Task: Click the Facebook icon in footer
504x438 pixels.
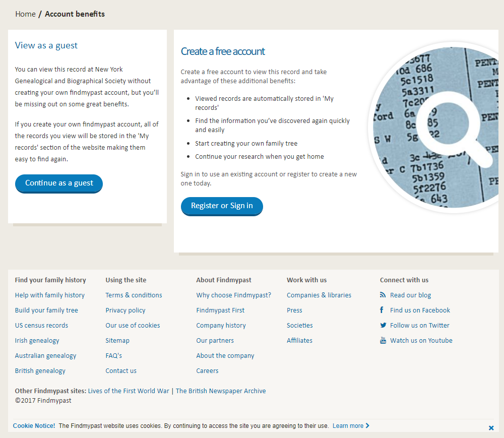Action: (383, 310)
